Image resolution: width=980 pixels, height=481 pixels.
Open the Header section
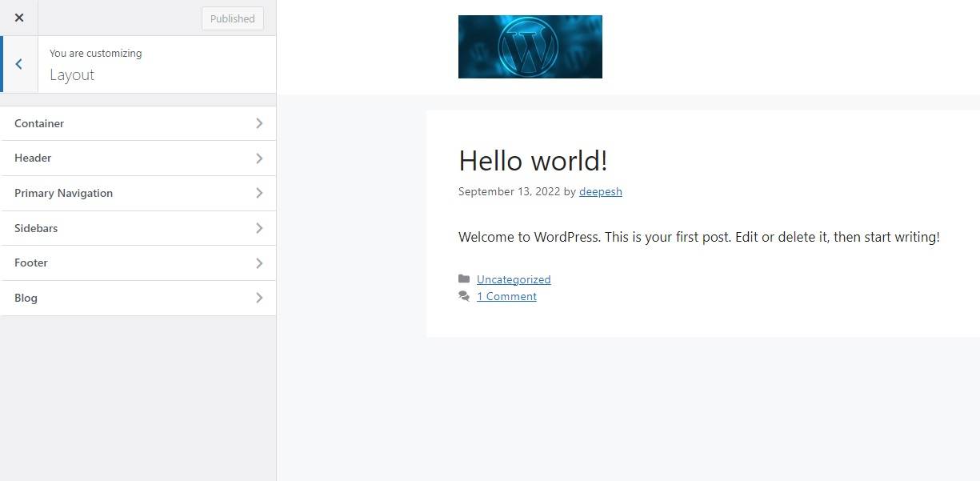tap(139, 158)
